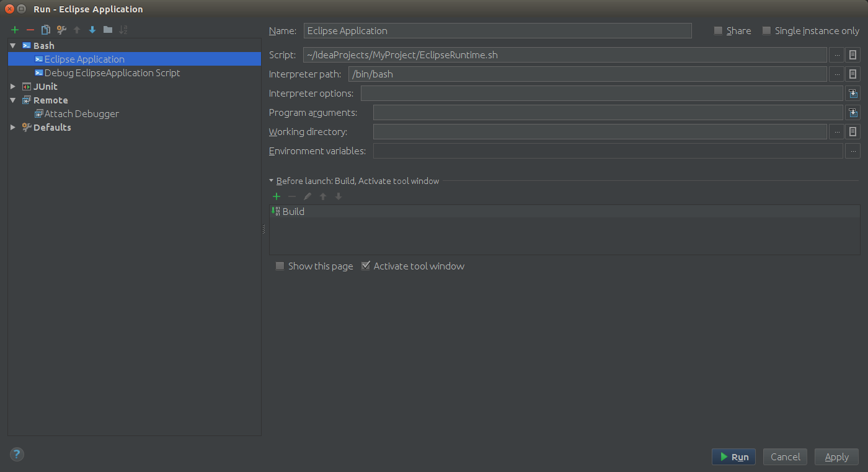This screenshot has height=472, width=868.
Task: Move Before launch task up
Action: (x=323, y=196)
